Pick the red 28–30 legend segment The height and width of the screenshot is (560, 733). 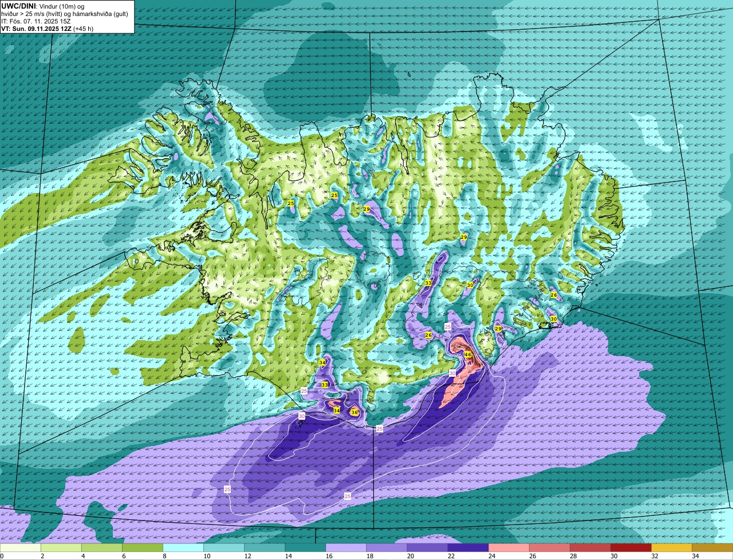click(590, 547)
